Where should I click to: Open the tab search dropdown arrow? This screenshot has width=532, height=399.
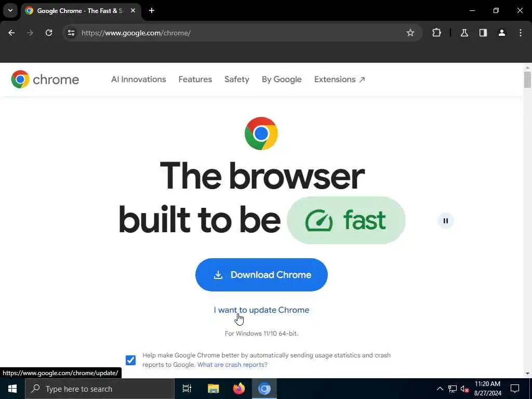(10, 10)
